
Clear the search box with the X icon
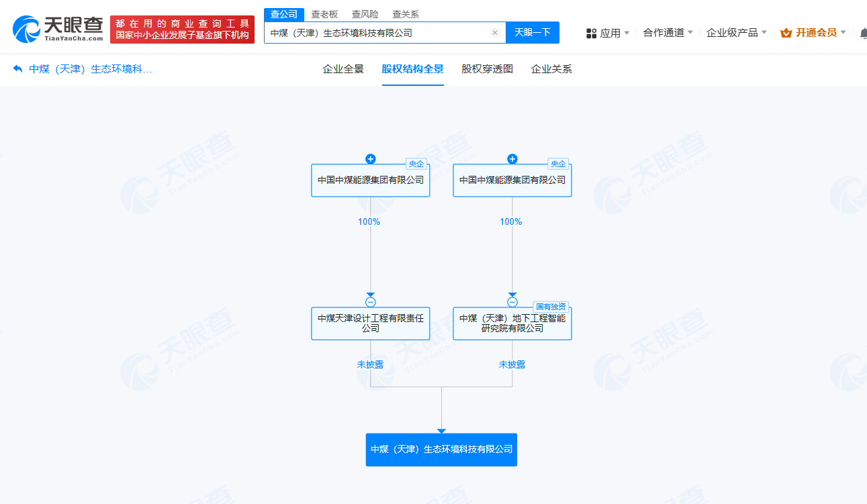coord(495,32)
